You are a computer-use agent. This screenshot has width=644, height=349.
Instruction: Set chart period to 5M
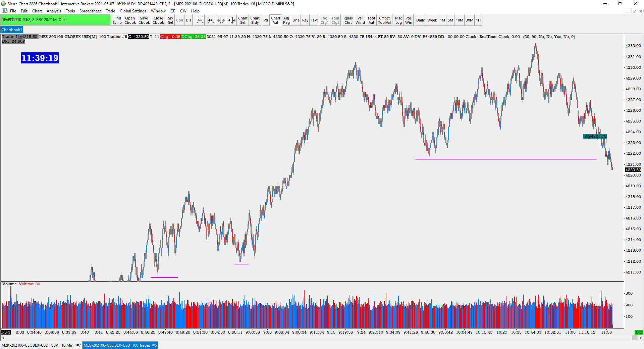450,20
